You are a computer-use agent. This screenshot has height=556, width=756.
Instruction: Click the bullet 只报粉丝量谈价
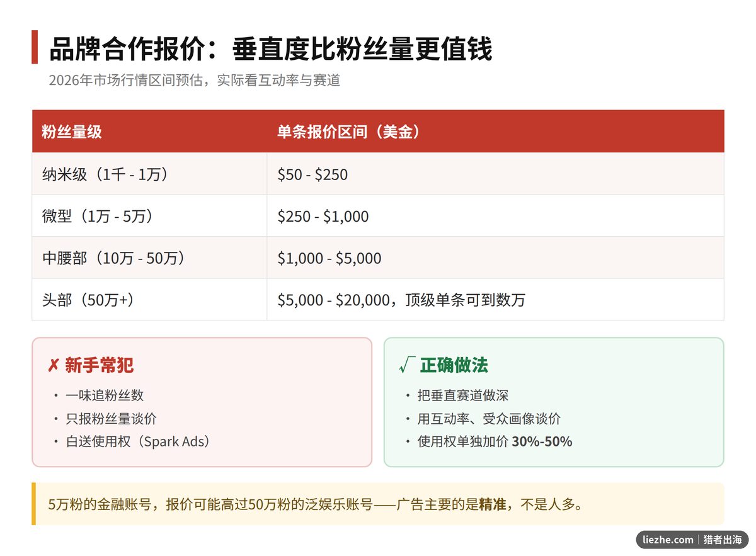[x=111, y=419]
